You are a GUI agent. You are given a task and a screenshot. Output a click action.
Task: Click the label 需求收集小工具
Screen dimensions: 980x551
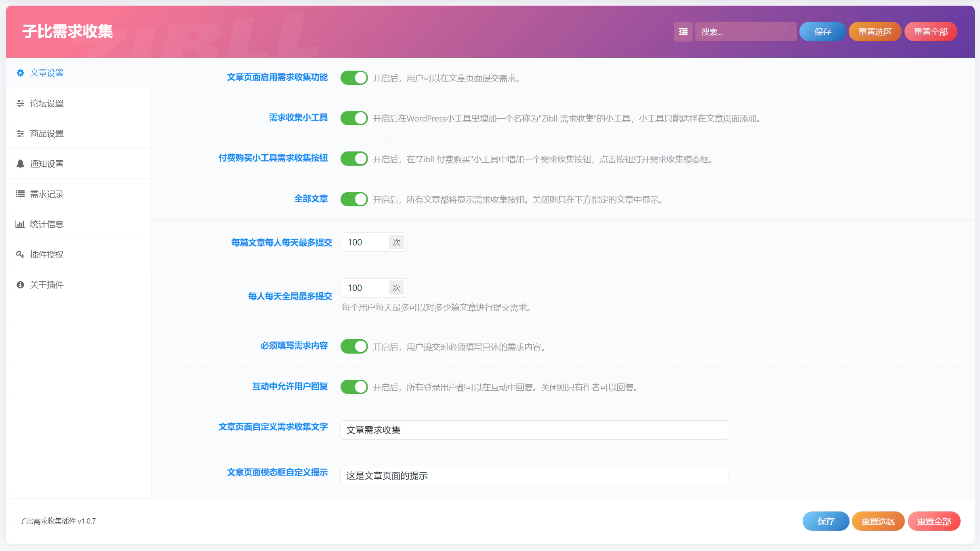(298, 117)
